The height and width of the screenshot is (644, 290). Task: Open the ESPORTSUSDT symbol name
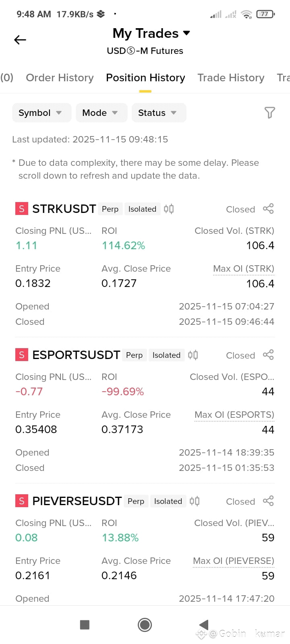pyautogui.click(x=76, y=355)
